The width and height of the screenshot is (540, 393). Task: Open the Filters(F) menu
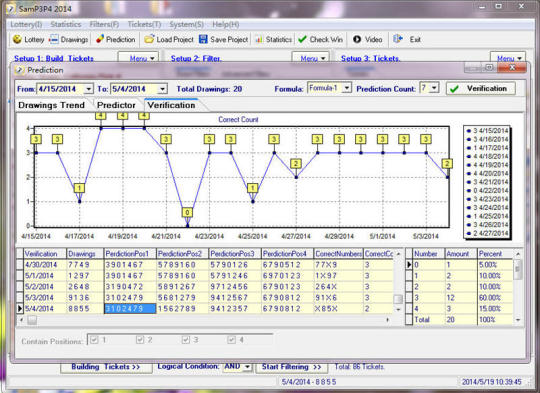pos(104,24)
